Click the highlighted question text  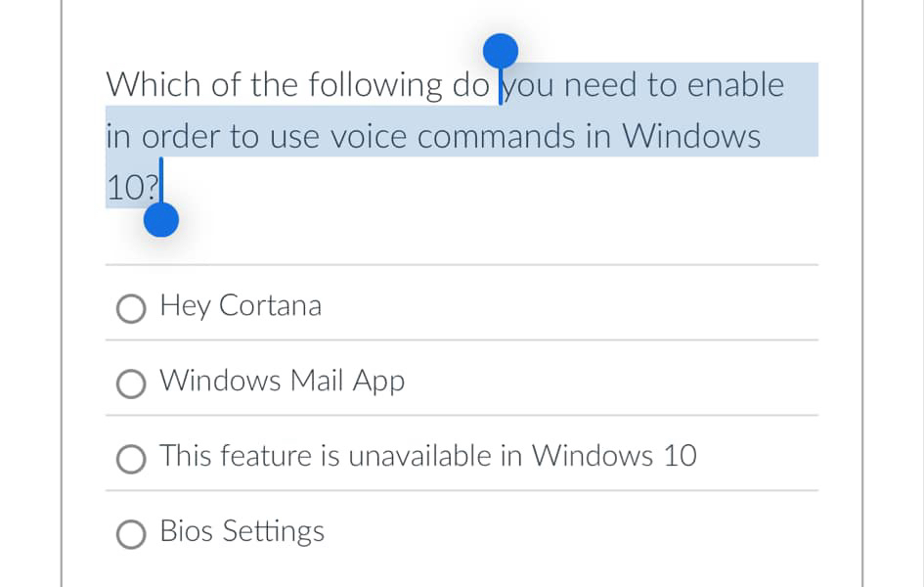(391, 136)
